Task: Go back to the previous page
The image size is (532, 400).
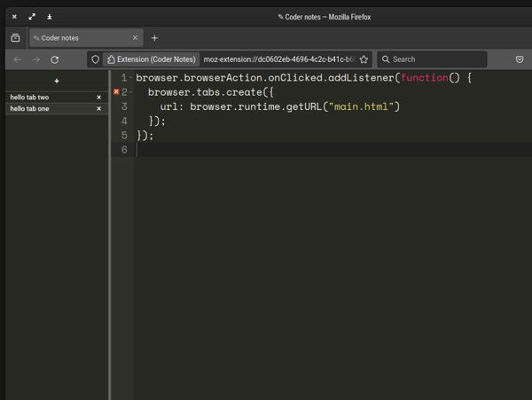Action: tap(18, 59)
